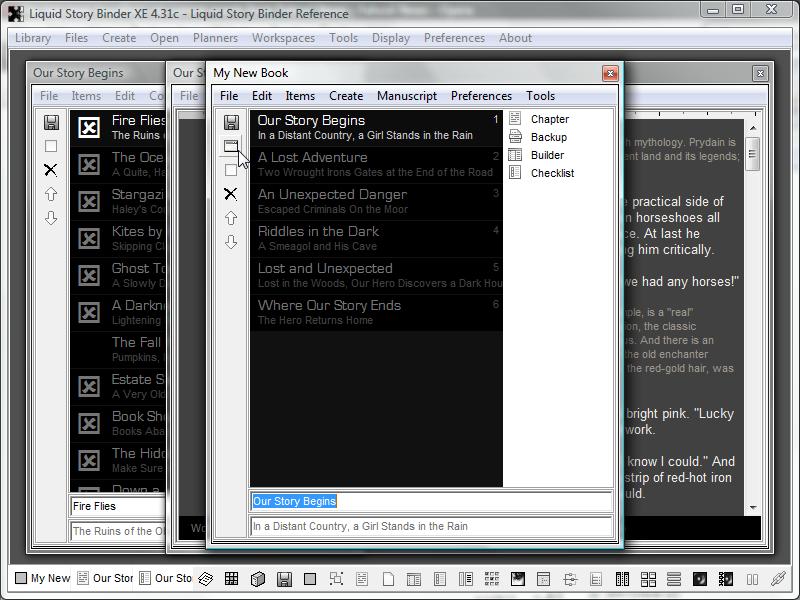Viewport: 800px width, 600px height.
Task: Click the floppy disk icon in bottom toolbar
Action: coord(284,579)
